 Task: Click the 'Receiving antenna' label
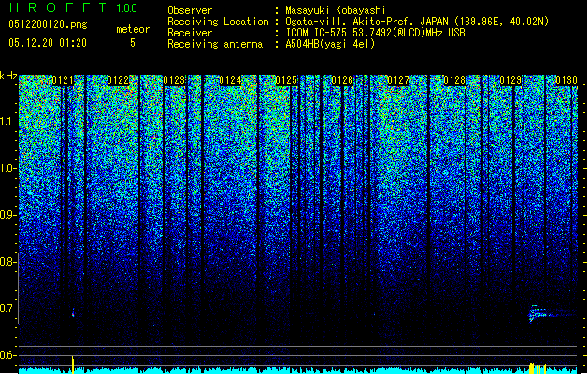[x=215, y=44]
